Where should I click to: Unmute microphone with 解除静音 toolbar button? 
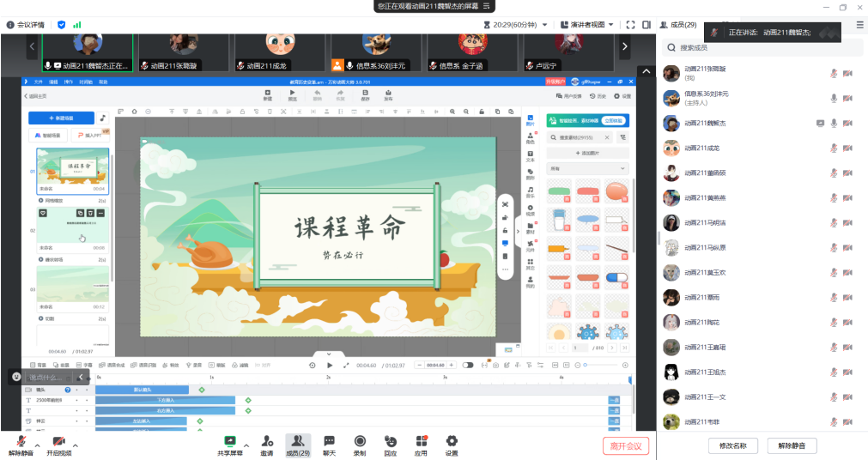click(21, 445)
